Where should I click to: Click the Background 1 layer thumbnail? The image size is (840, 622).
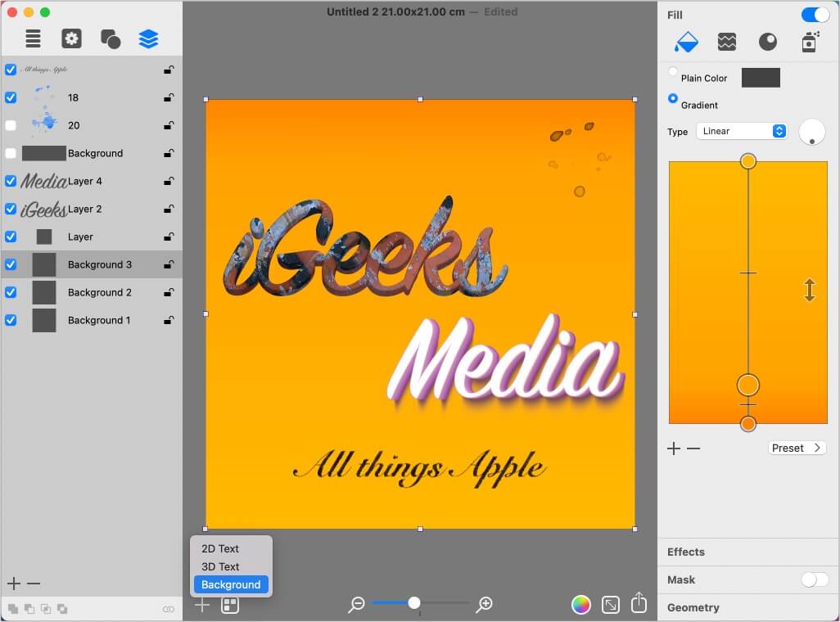point(44,320)
